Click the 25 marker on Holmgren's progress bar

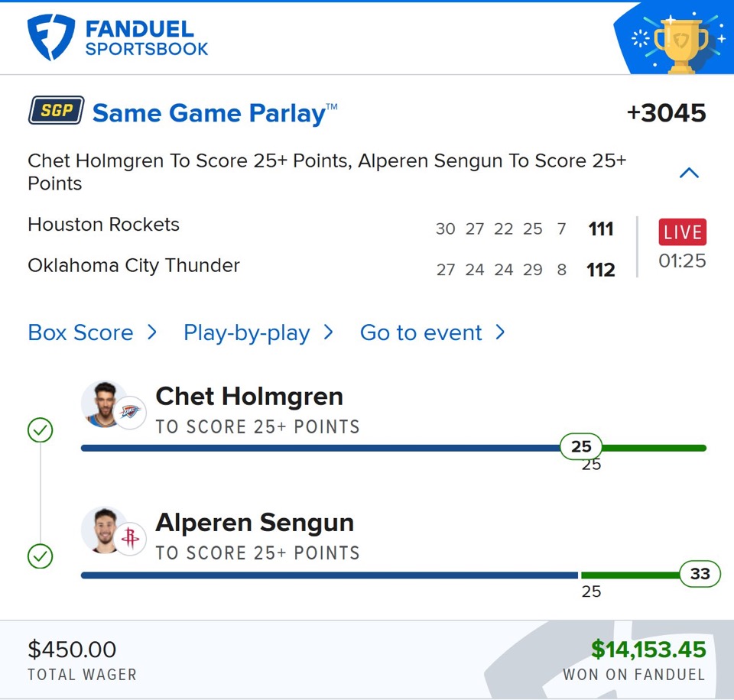[x=581, y=447]
